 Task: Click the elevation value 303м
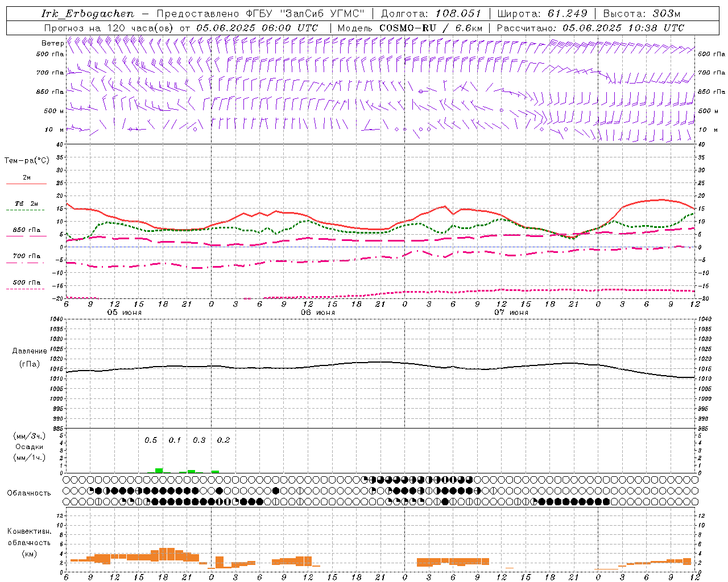pos(667,14)
